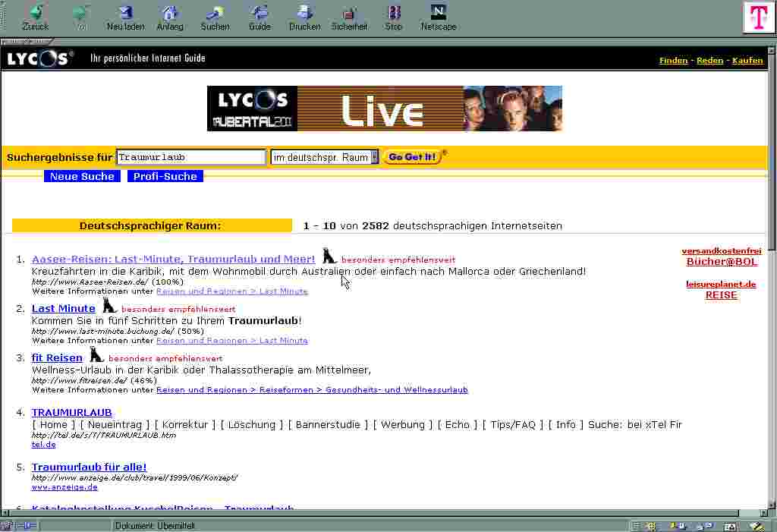Open the TRAUMURLAUB result link

(72, 412)
